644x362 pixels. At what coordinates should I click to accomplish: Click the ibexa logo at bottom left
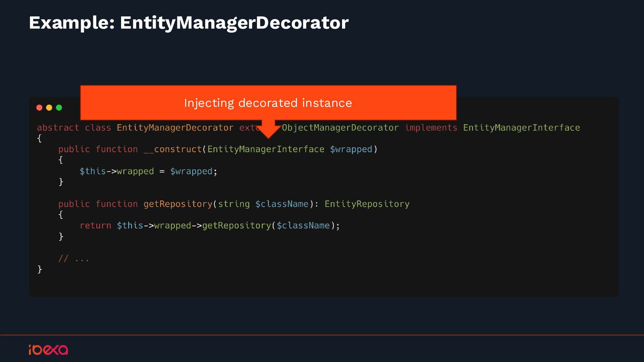[48, 350]
